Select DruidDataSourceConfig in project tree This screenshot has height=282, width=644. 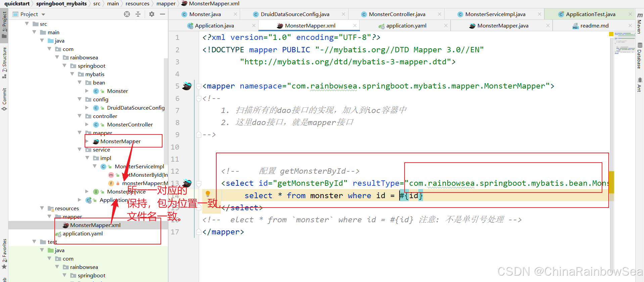[x=136, y=108]
